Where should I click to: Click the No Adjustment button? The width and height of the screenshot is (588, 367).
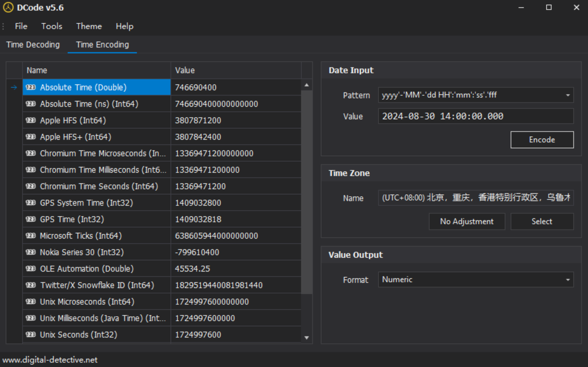467,222
